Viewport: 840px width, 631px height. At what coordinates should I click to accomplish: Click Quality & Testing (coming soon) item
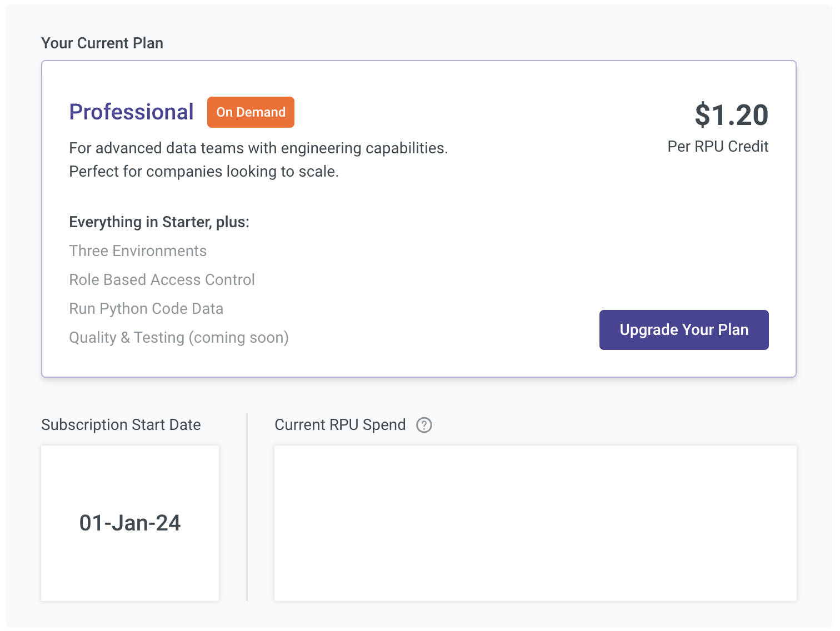178,338
